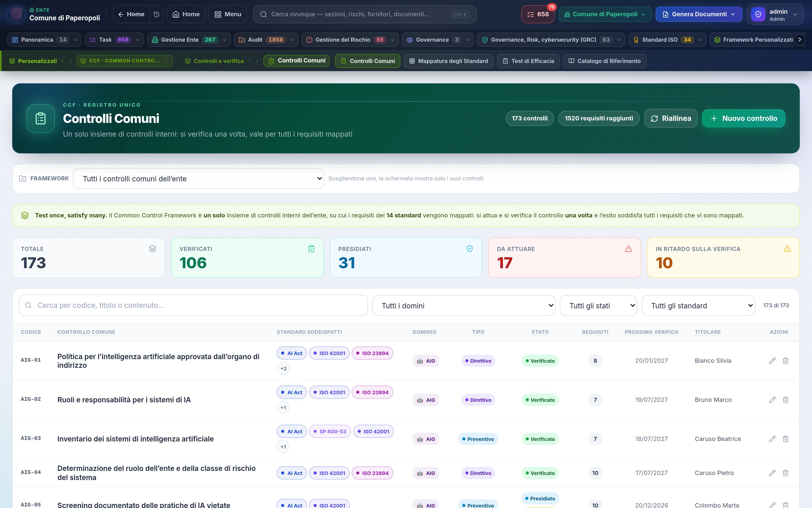Open the Comune di Paperopoli entity switcher
This screenshot has width=812, height=508.
pyautogui.click(x=605, y=14)
